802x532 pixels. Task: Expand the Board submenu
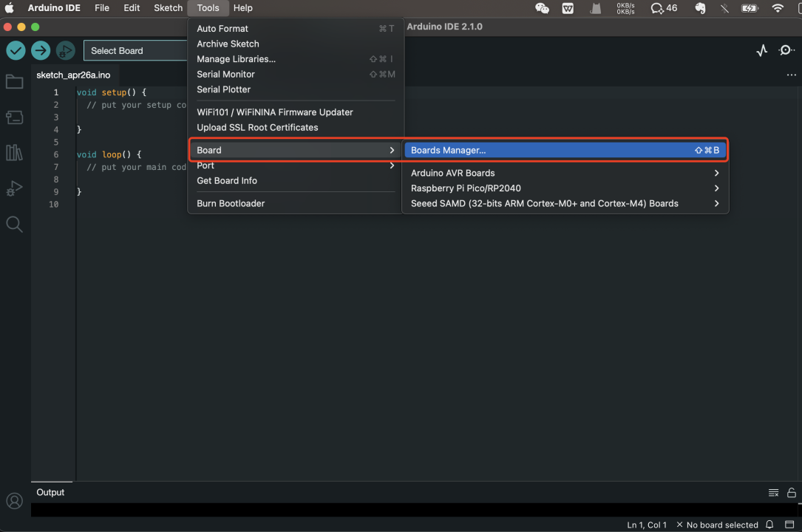pyautogui.click(x=296, y=150)
